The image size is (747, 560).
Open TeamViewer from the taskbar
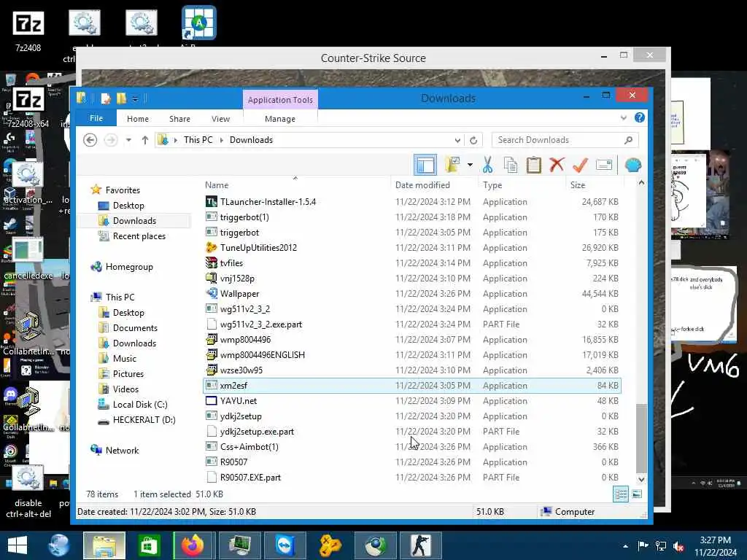pyautogui.click(x=285, y=545)
